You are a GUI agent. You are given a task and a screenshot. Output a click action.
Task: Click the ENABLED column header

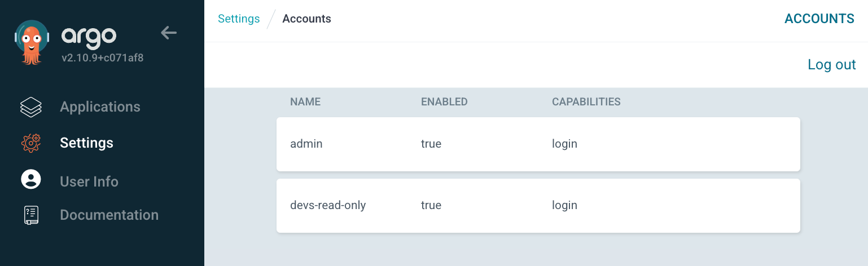click(444, 102)
